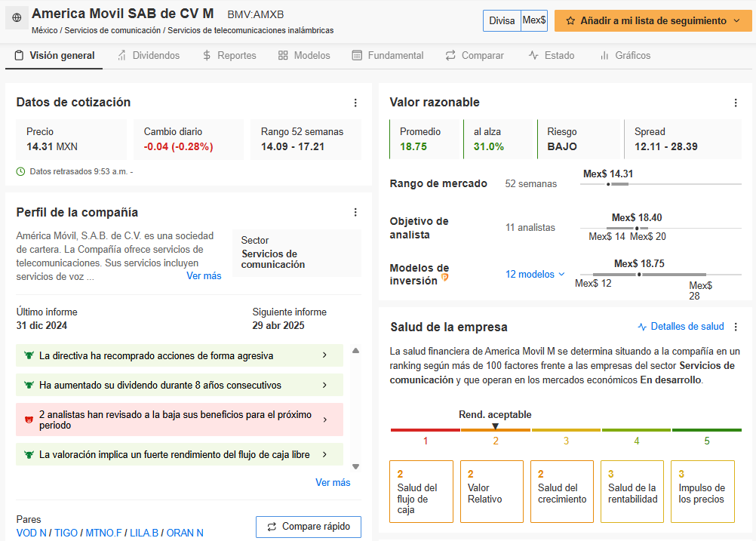Click the 52 semanas market range bar
The image size is (756, 541).
(660, 184)
